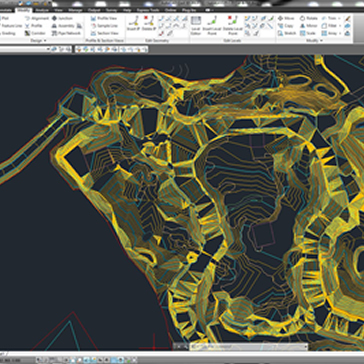Select the Sample Line tool
Viewport: 364px width, 364px height.
coord(104,26)
